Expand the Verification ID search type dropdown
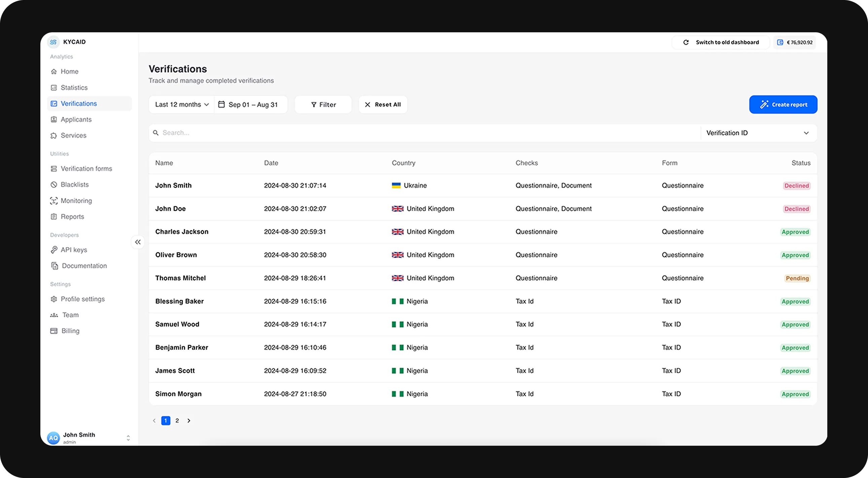This screenshot has width=868, height=478. (758, 133)
